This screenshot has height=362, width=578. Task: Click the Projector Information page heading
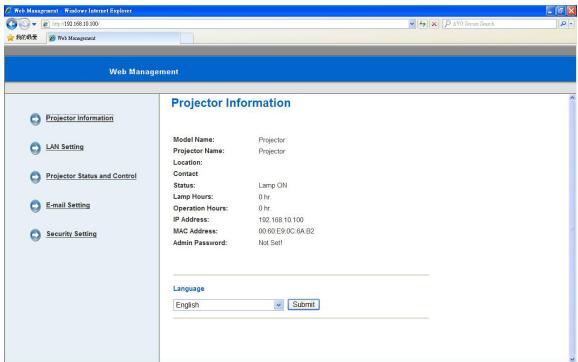click(x=231, y=103)
